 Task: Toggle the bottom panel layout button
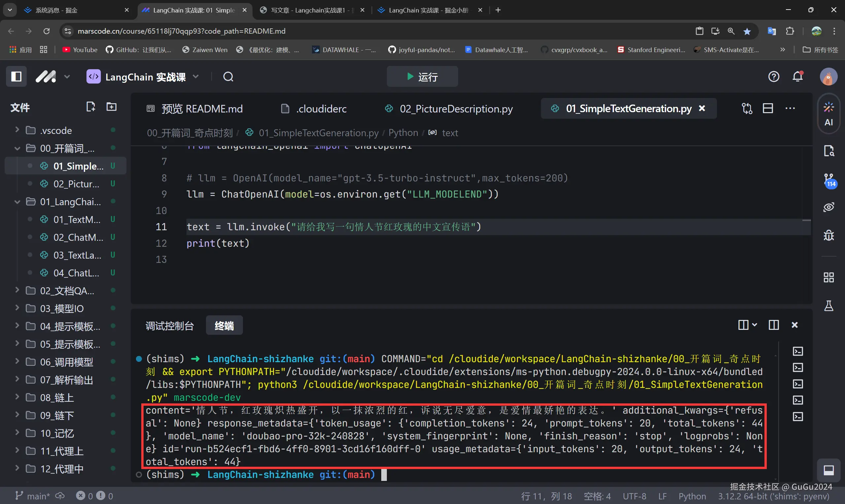click(x=828, y=470)
